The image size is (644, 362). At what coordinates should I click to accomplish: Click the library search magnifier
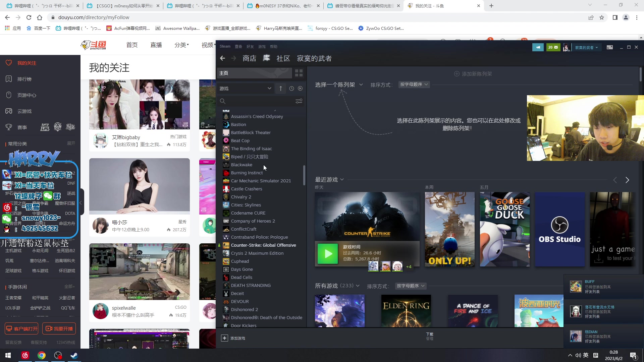[x=222, y=101]
